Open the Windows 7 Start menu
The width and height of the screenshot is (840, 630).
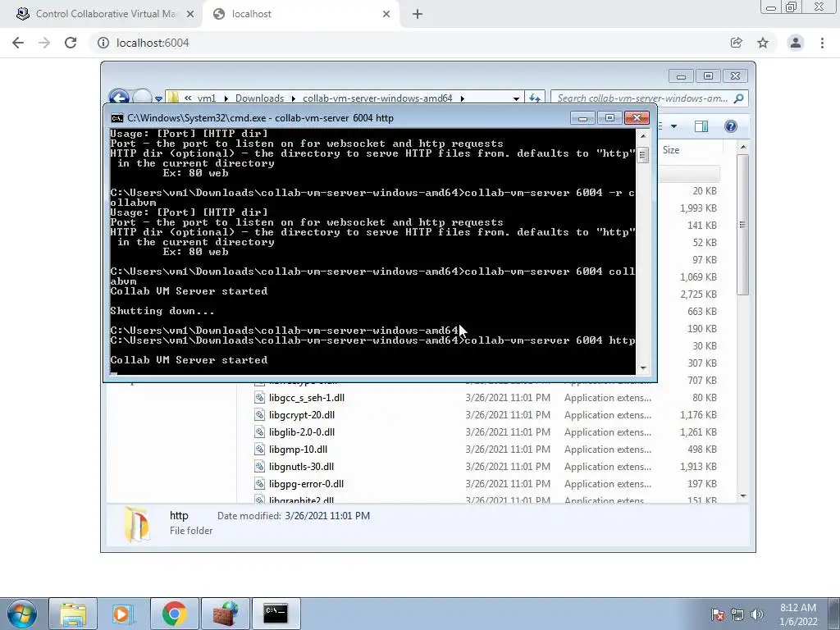point(22,614)
